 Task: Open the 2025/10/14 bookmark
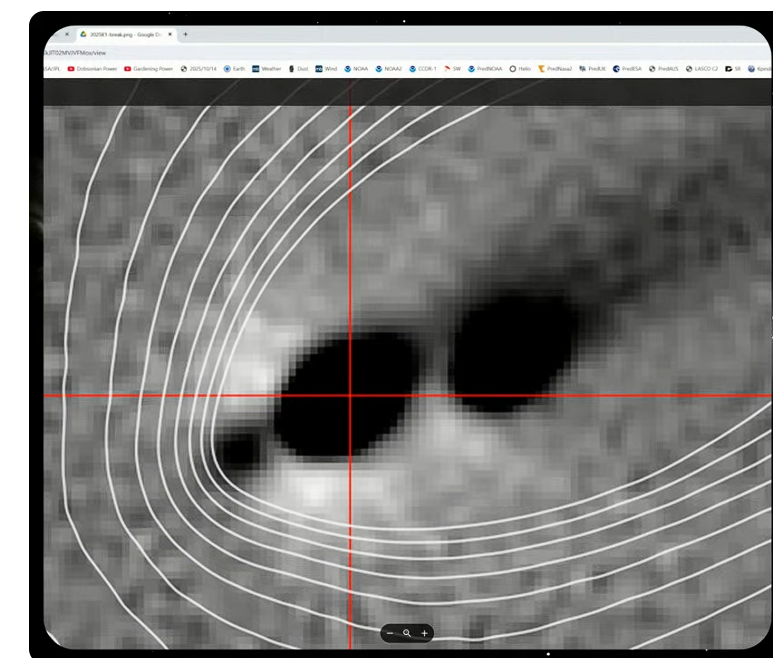[198, 69]
